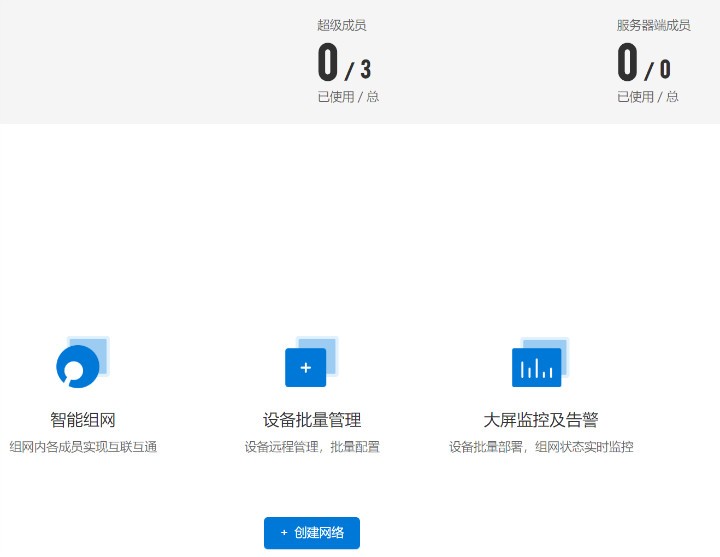The image size is (720, 557).
Task: Click the 创建网络 button
Action: click(312, 533)
